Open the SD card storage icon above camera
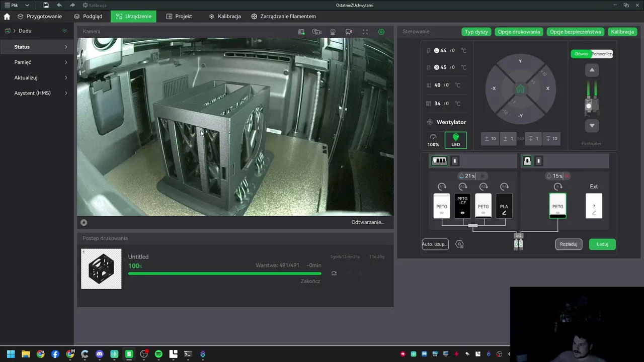 (x=301, y=32)
